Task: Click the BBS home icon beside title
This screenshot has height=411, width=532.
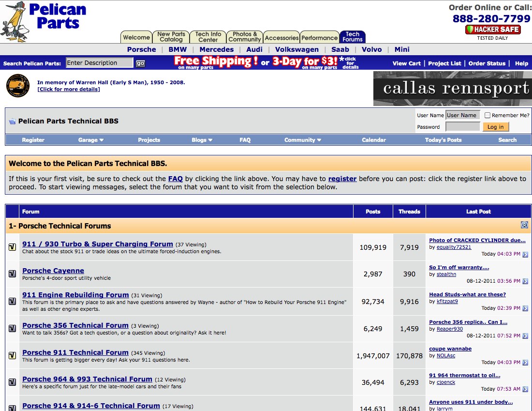Action: pos(12,122)
